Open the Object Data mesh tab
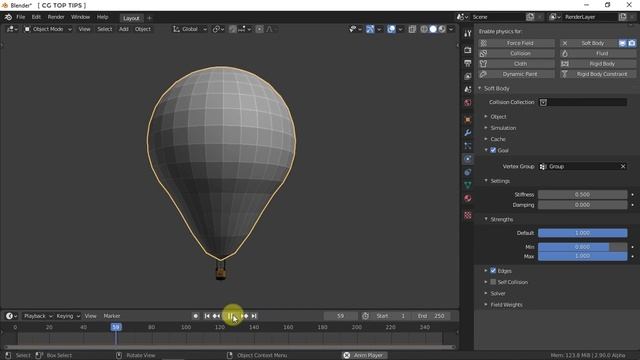 [x=468, y=185]
